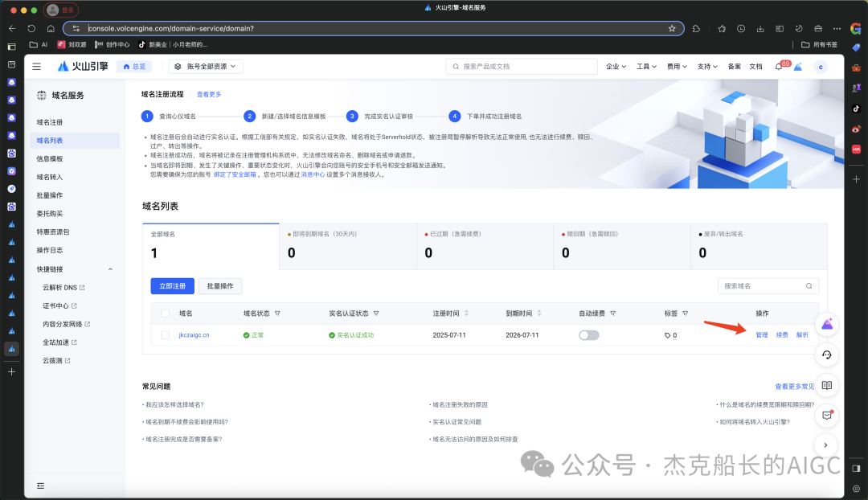The width and height of the screenshot is (868, 500).
Task: Open the 实名认证状态 column filter
Action: (x=376, y=314)
